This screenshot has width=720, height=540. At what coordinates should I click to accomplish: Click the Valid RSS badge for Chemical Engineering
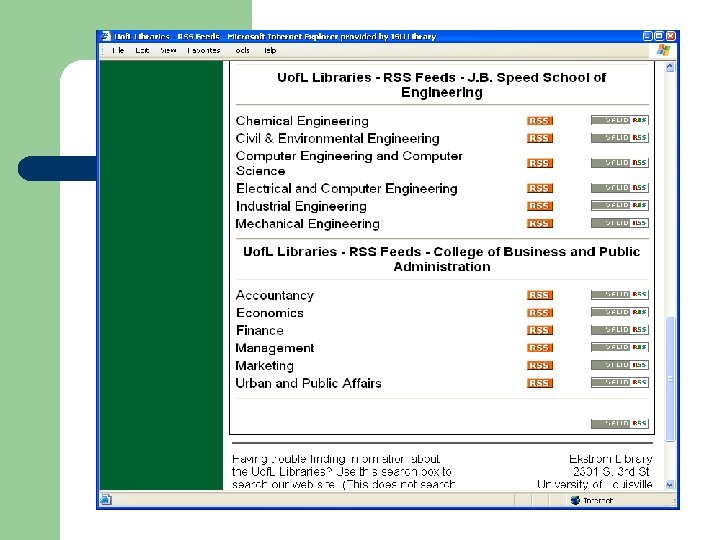coord(619,120)
